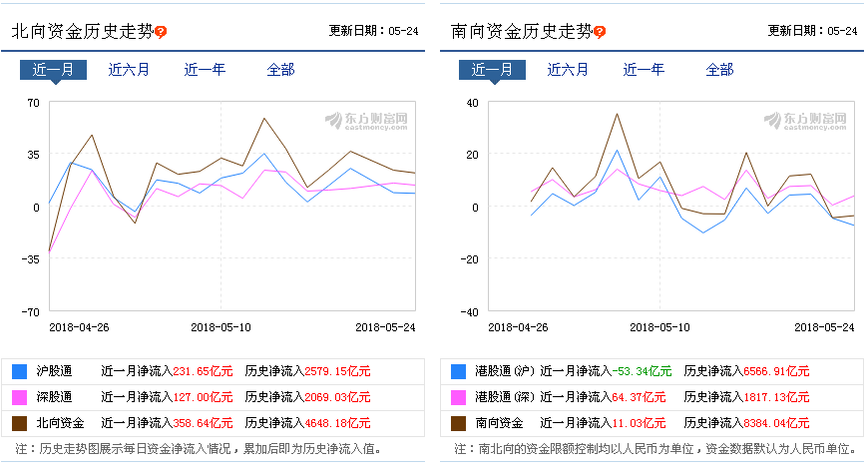Click pink 深股通 legend swatch

point(19,397)
